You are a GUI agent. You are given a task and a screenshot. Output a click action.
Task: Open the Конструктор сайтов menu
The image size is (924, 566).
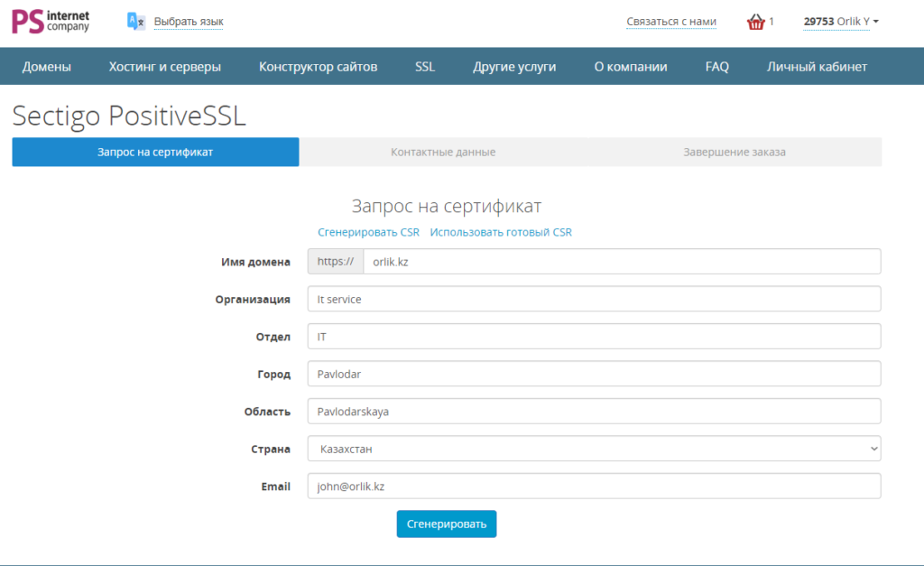coord(319,67)
